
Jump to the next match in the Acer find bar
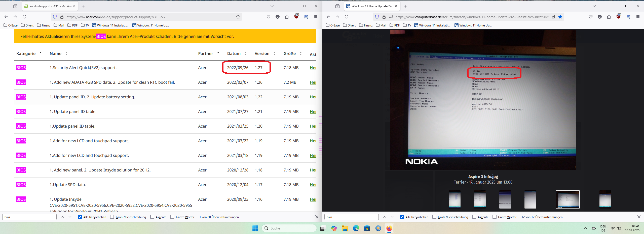point(70,217)
